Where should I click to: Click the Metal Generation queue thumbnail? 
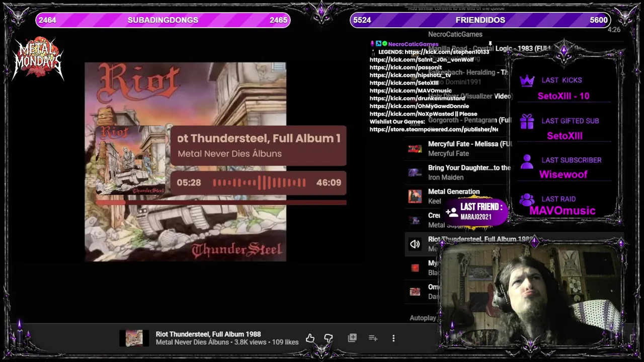point(415,196)
